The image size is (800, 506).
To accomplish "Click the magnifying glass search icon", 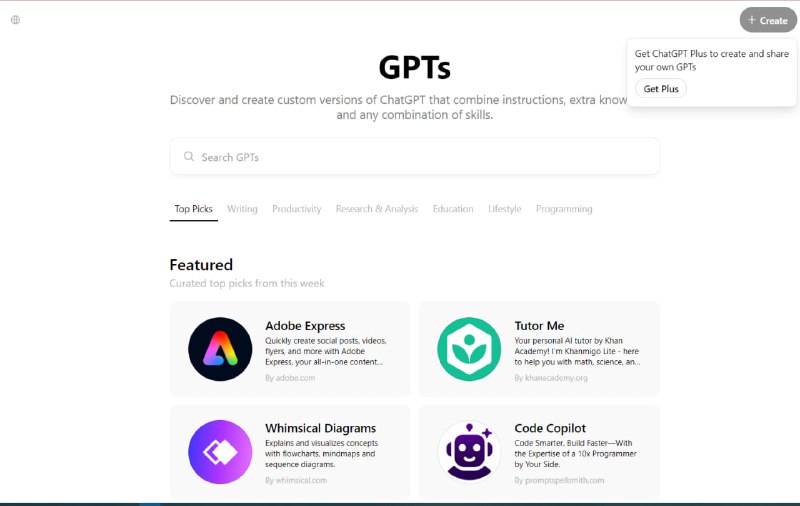I will pos(188,157).
